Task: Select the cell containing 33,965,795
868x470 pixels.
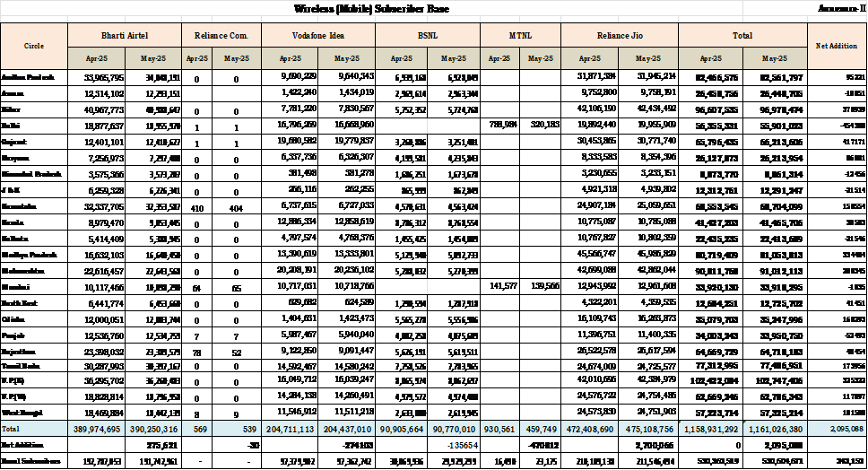Action: pos(96,77)
